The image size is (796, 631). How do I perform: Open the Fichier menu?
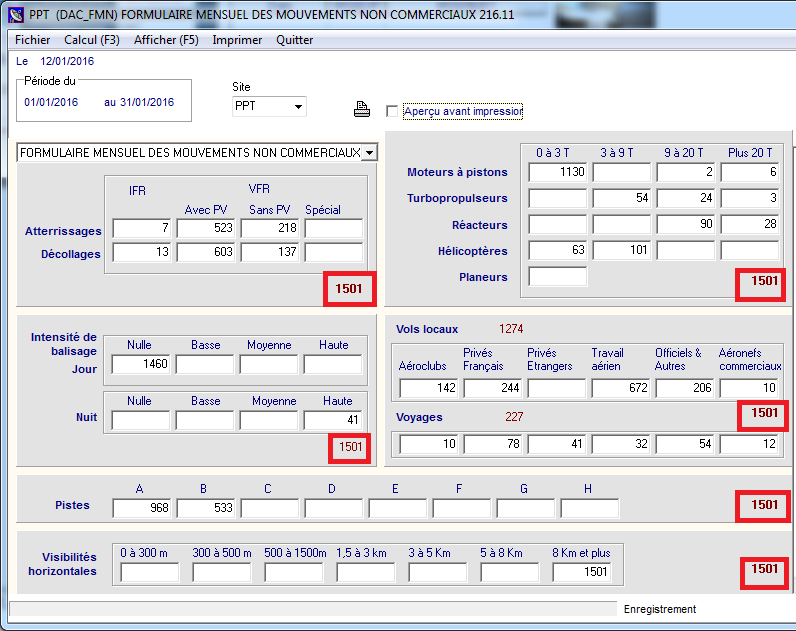click(x=33, y=40)
